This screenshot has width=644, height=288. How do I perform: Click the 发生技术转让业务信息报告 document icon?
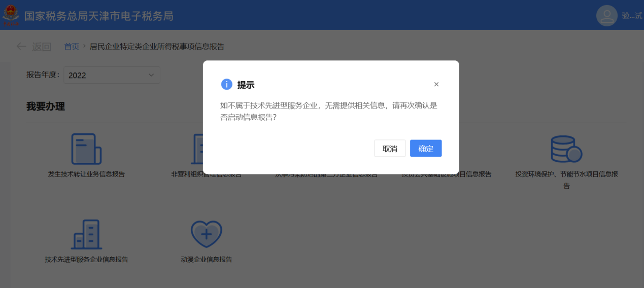(x=86, y=149)
